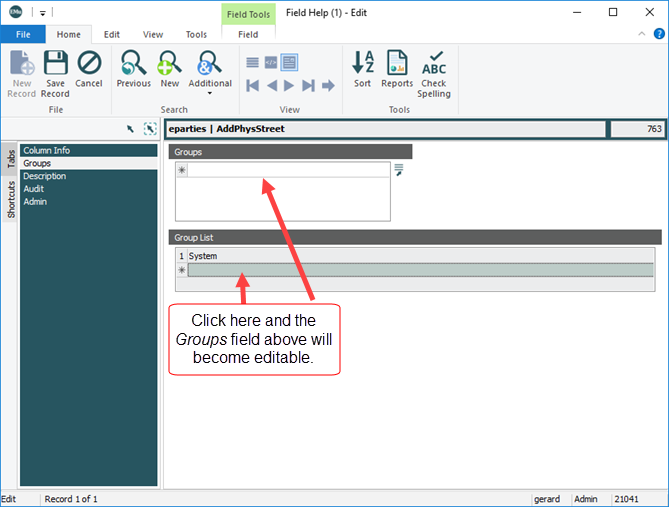Screen dimensions: 669x507
Task: Click the Groups field lookup list icon
Action: tap(398, 170)
